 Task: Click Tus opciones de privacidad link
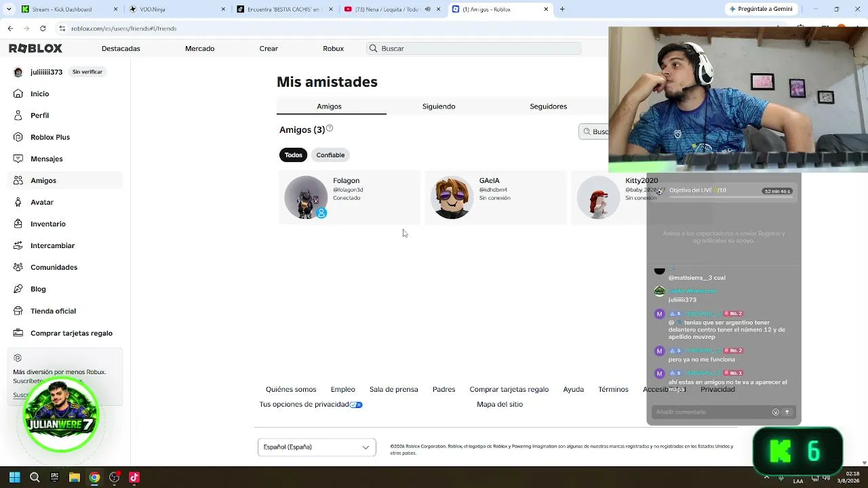tap(311, 405)
